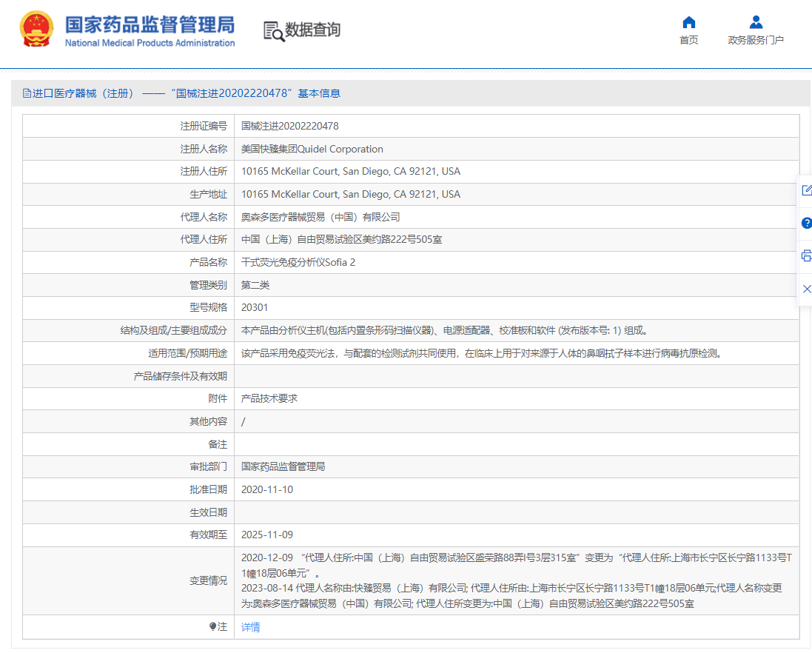
Task: Click 产品技术要求 attachment text
Action: click(269, 399)
